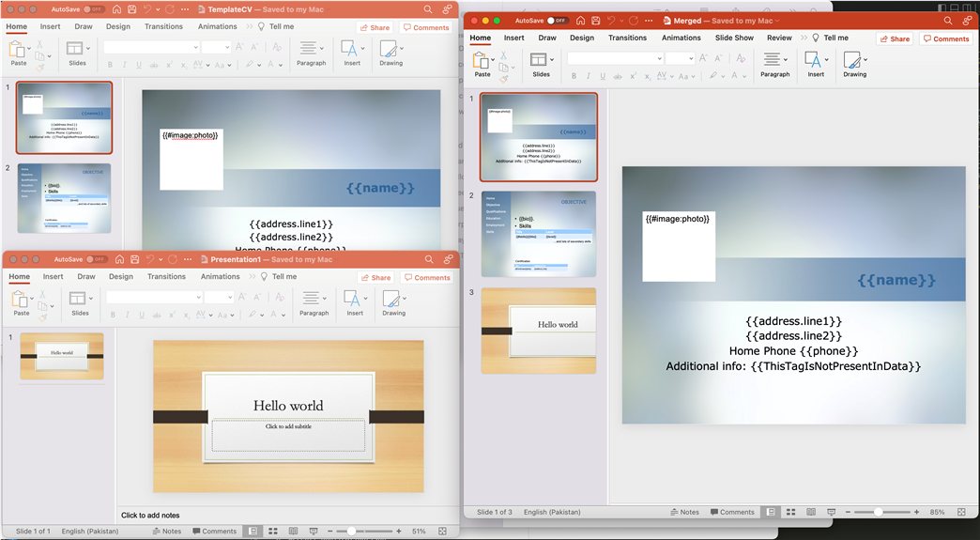Click the search magnifier in Merged window title bar

tap(947, 21)
